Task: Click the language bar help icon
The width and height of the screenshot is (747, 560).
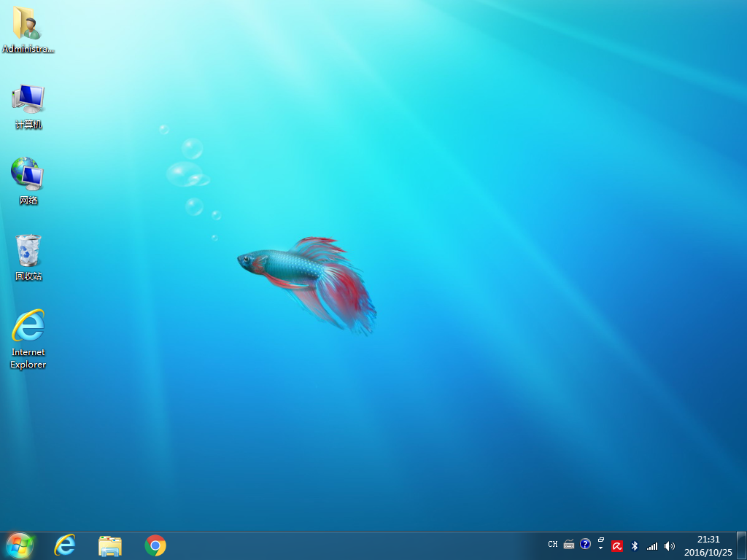Action: (x=585, y=544)
